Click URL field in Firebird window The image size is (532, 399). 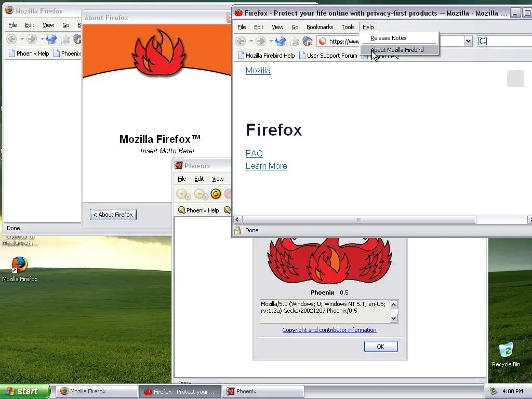click(390, 41)
